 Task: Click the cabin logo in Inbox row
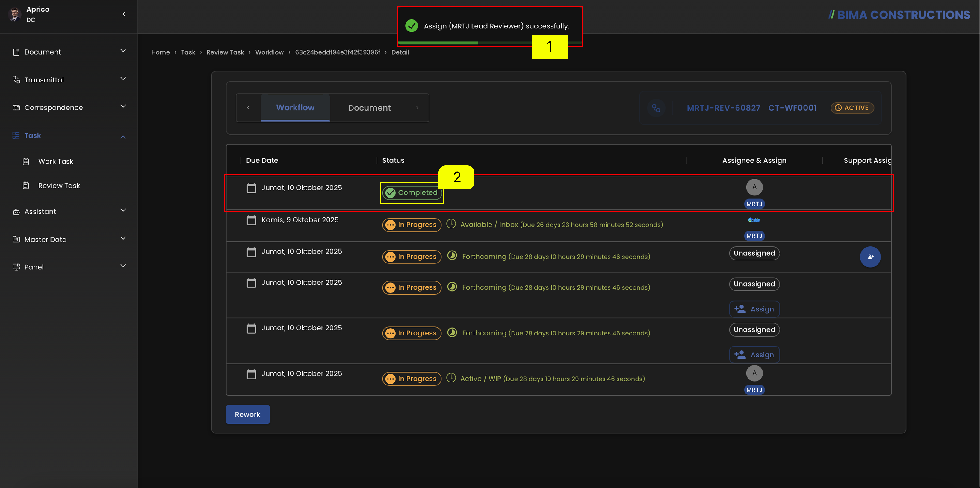pyautogui.click(x=754, y=220)
